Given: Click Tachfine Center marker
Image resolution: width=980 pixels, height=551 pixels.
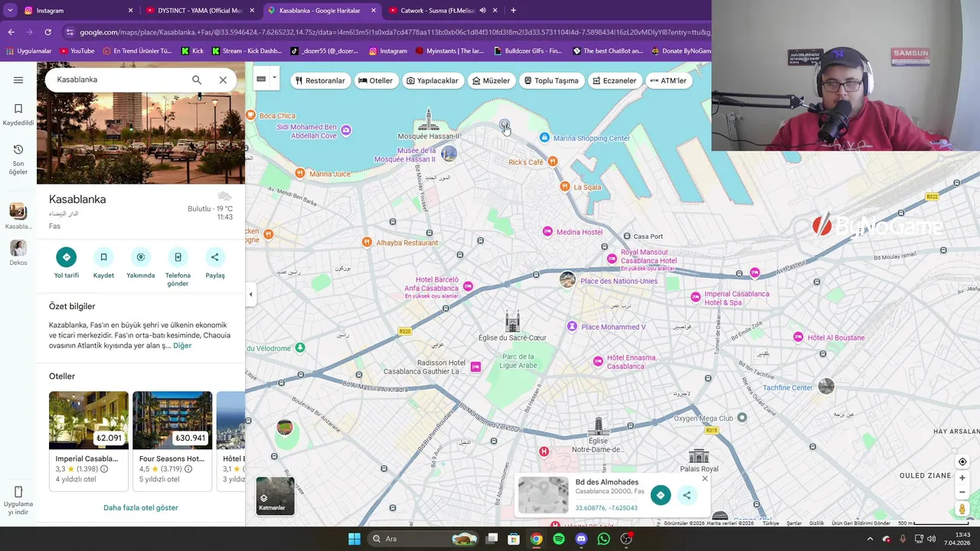Looking at the screenshot, I should [826, 386].
